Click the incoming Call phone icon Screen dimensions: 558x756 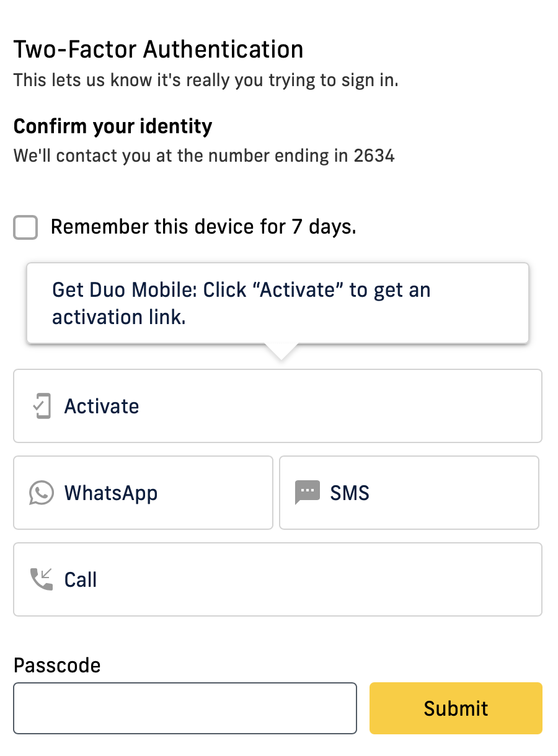[42, 579]
